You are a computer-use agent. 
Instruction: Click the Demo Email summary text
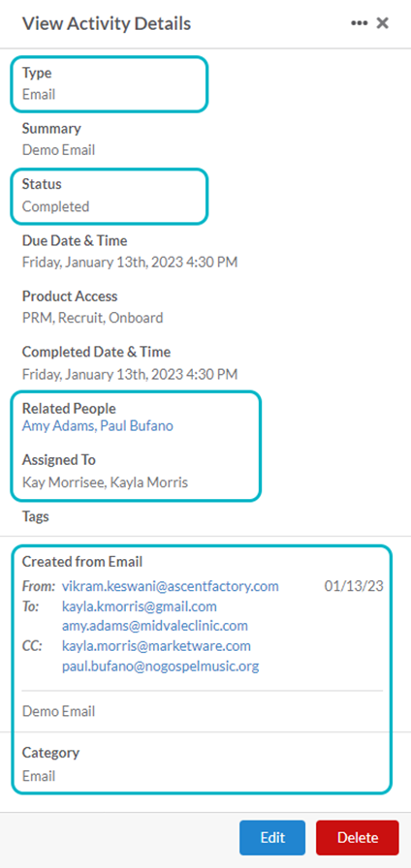58,150
